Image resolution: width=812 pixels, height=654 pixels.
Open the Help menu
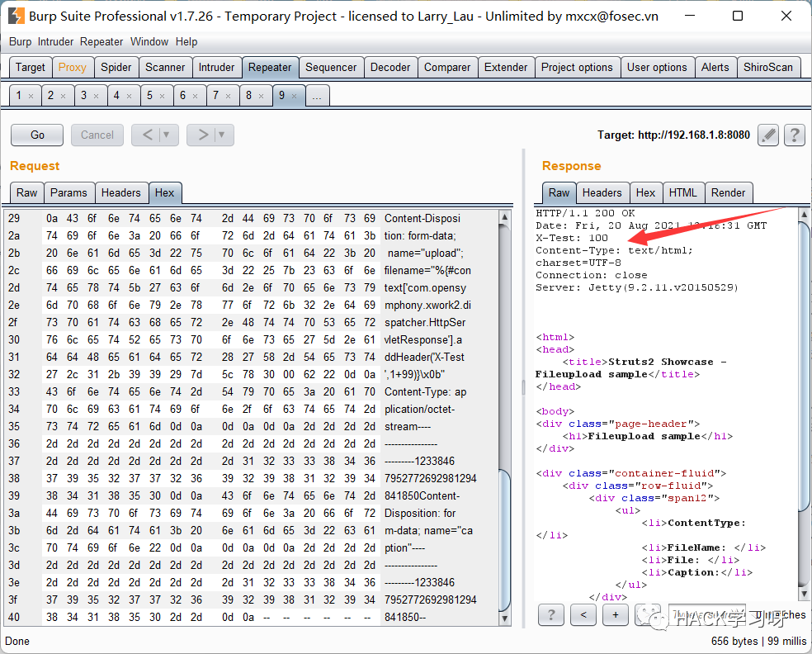[x=186, y=41]
